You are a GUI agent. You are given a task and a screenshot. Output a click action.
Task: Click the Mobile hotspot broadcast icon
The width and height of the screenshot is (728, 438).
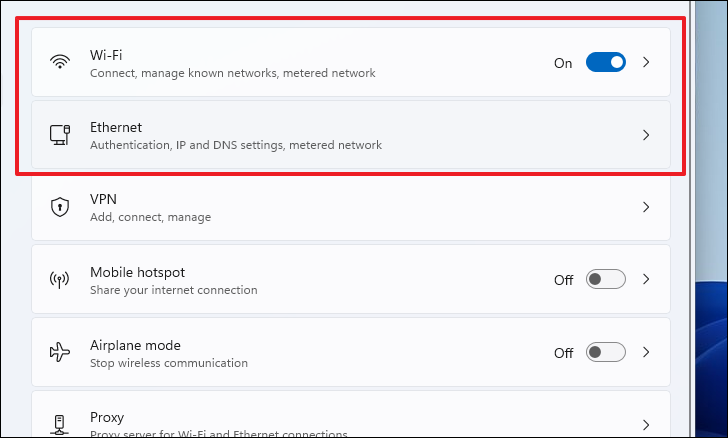[x=60, y=280]
